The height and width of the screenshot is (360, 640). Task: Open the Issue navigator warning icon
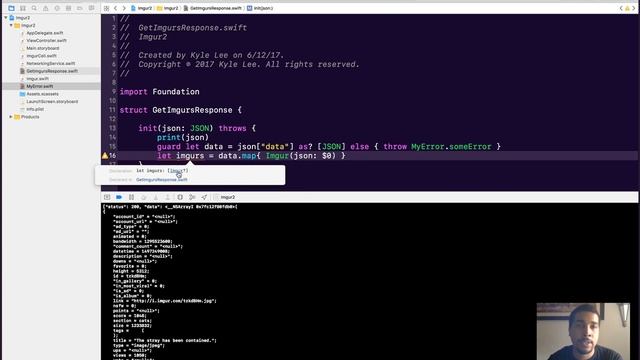pos(46,8)
